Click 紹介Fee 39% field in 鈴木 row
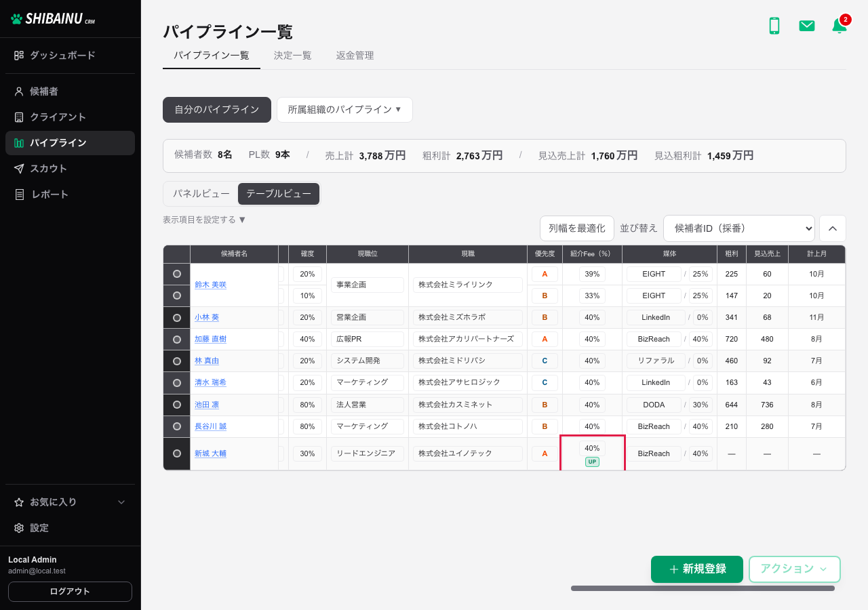This screenshot has height=610, width=868. coord(592,274)
